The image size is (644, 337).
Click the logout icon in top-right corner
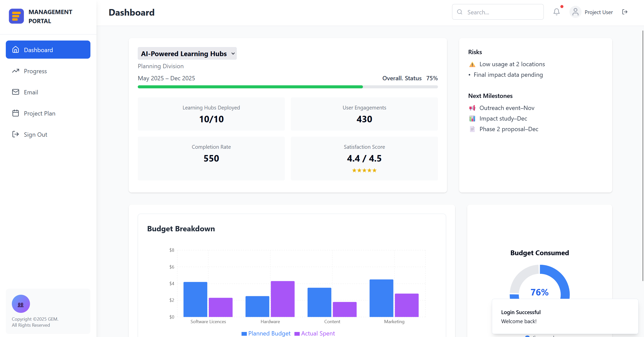[625, 12]
